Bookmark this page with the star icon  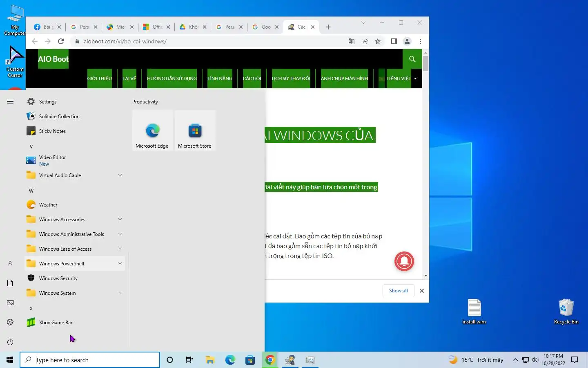click(x=378, y=41)
